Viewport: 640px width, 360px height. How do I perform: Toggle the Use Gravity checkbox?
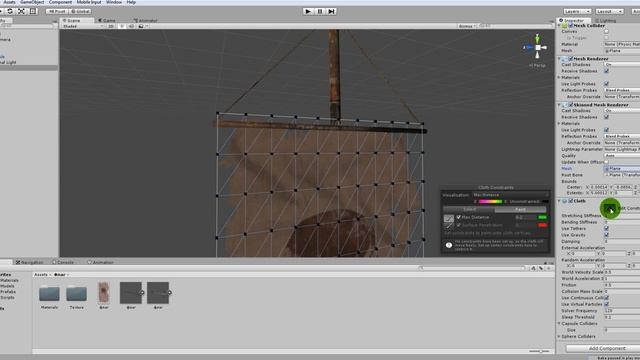coord(607,235)
